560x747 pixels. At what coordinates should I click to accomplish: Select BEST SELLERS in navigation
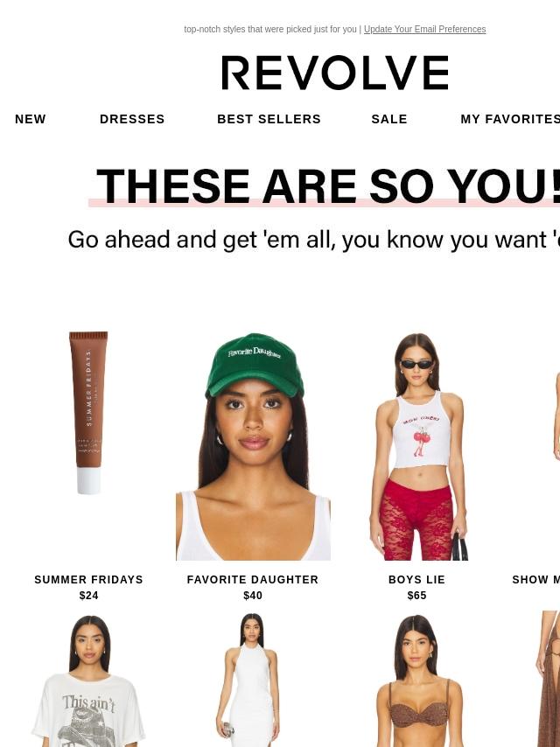coord(269,119)
